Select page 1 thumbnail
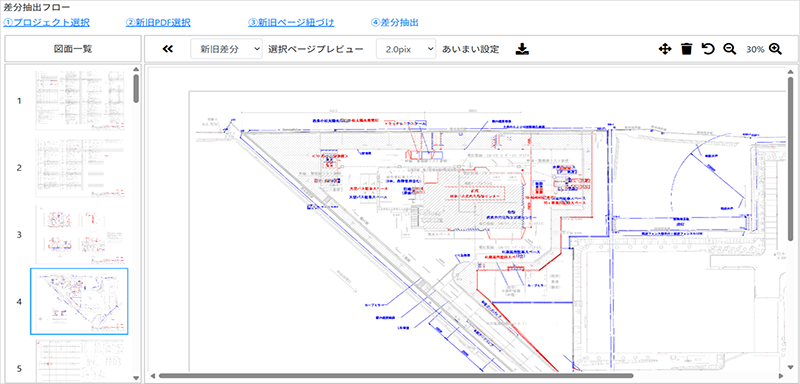The height and width of the screenshot is (384, 800). pyautogui.click(x=80, y=100)
